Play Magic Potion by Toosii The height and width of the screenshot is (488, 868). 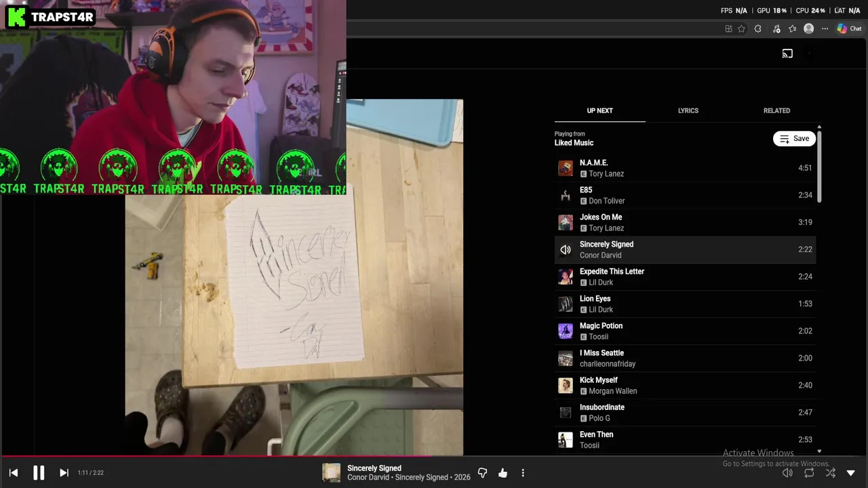click(x=685, y=331)
